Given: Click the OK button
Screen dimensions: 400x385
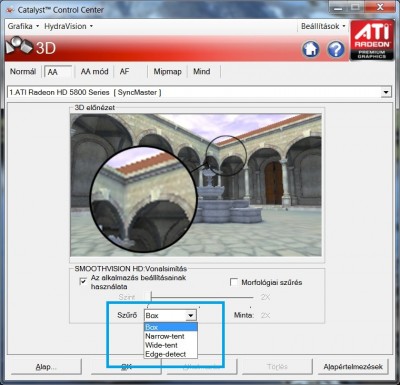Looking at the screenshot, I should 126,367.
